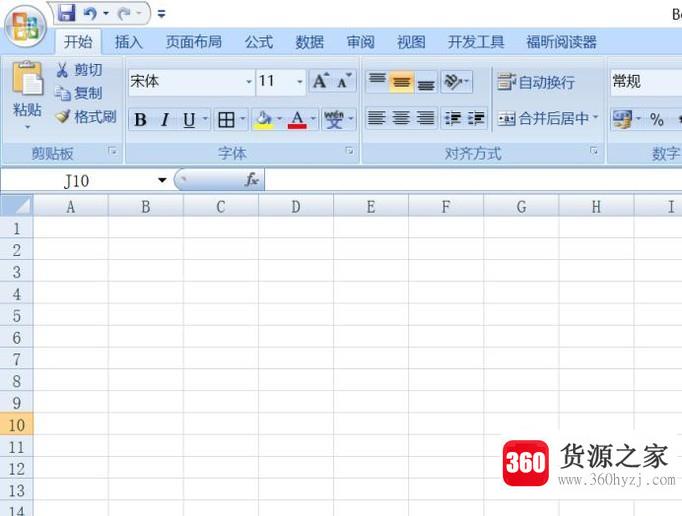Open the 福昕阅读器 tab
The height and width of the screenshot is (516, 682).
pos(561,42)
